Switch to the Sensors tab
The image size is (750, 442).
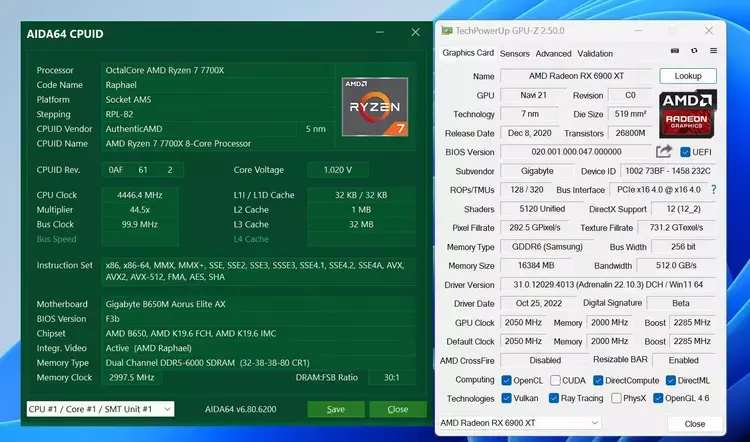coord(515,53)
